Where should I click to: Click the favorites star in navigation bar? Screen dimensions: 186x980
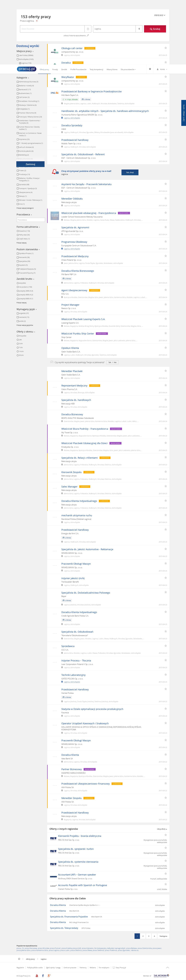(150, 69)
